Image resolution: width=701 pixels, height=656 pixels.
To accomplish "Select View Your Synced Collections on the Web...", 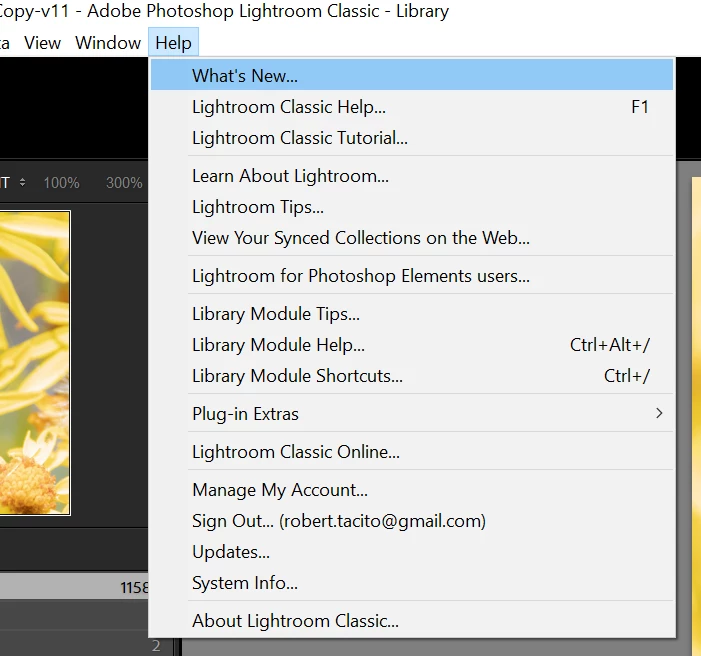I will point(412,238).
